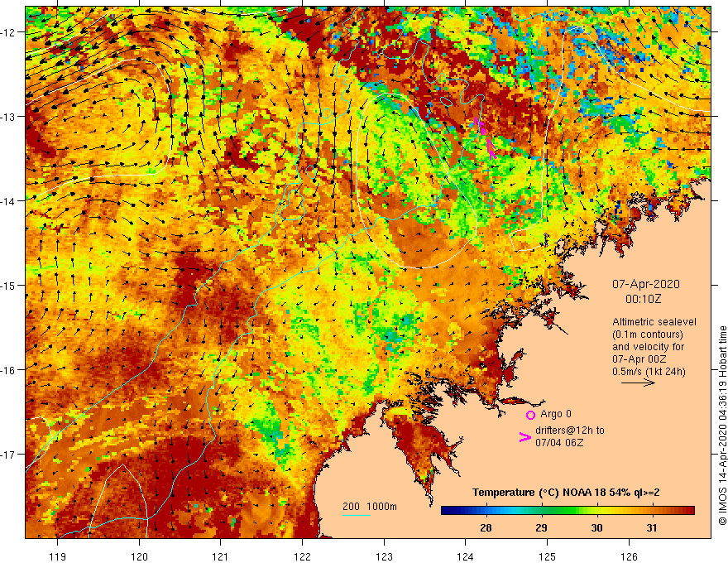Click the 0.5m/s (1kt 24h) label
Image resolution: width=728 pixels, height=563 pixels.
pyautogui.click(x=649, y=372)
